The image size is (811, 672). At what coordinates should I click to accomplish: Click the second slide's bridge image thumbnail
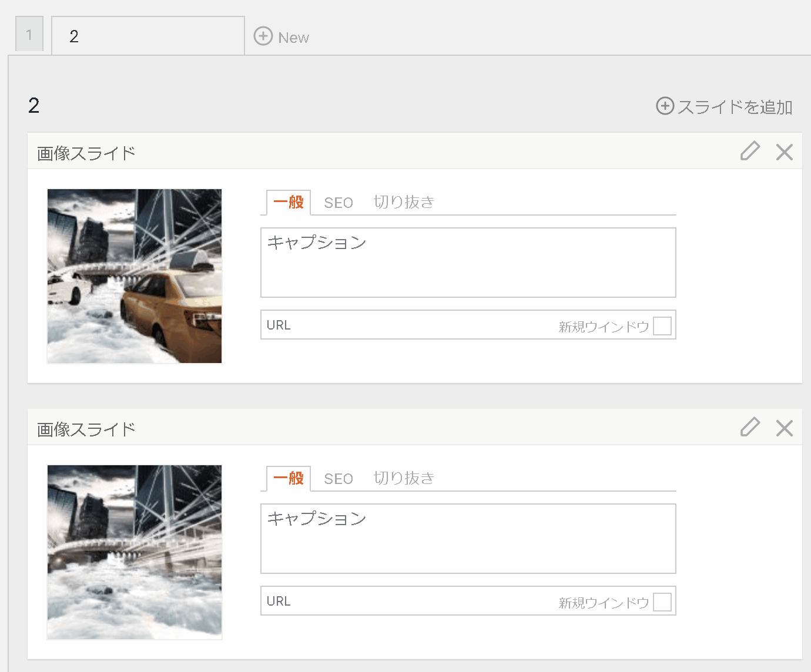[135, 552]
